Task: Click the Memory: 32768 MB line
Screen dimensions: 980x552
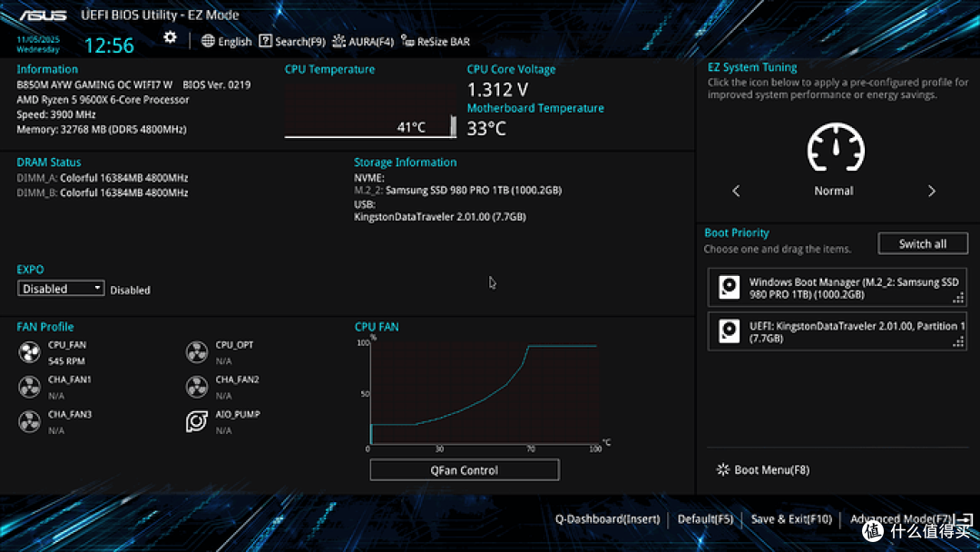Action: (x=102, y=130)
